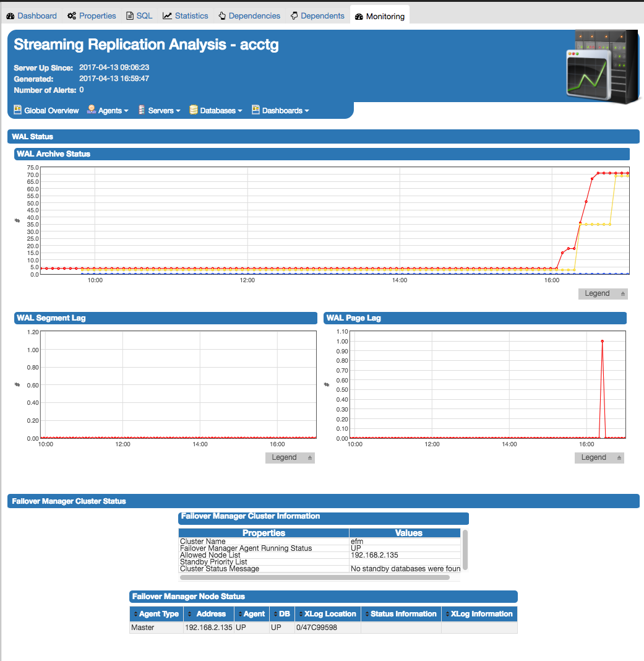Click the Properties gears icon

click(x=72, y=16)
